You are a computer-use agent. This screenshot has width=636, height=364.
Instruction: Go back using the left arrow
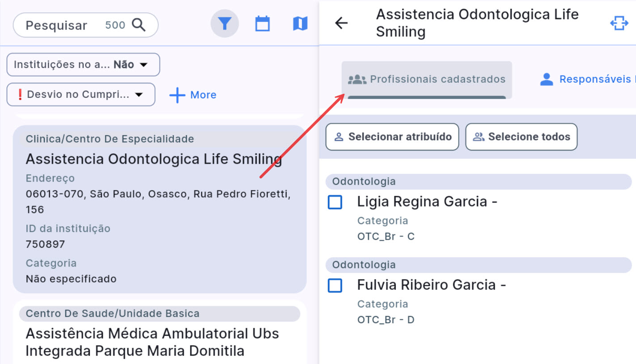click(341, 23)
